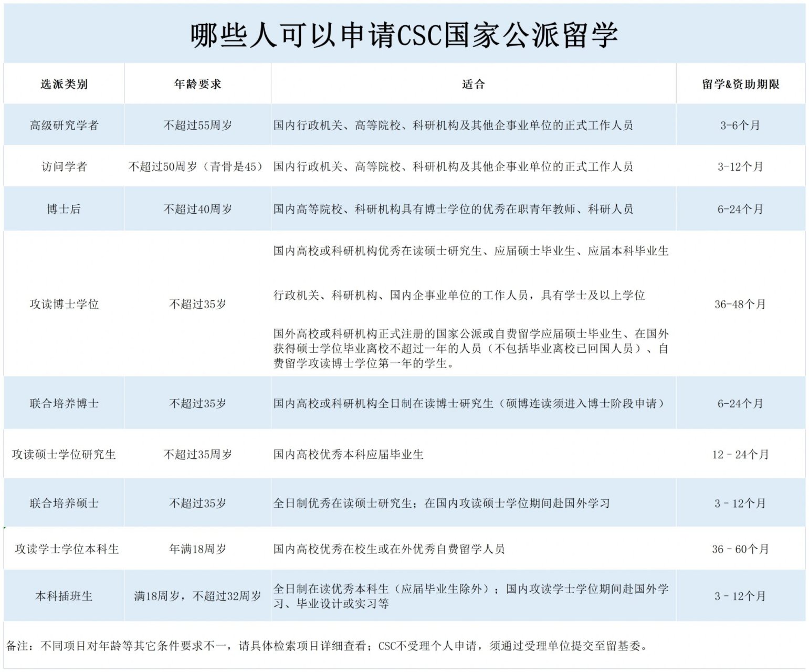Click 满18周岁，不超过32周岁 age cell
809x672 pixels.
pyautogui.click(x=197, y=596)
